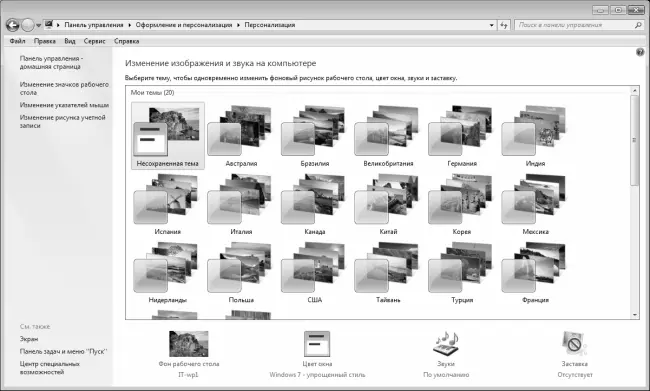Expand the address bar history dropdown
The width and height of the screenshot is (650, 391).
[x=492, y=25]
